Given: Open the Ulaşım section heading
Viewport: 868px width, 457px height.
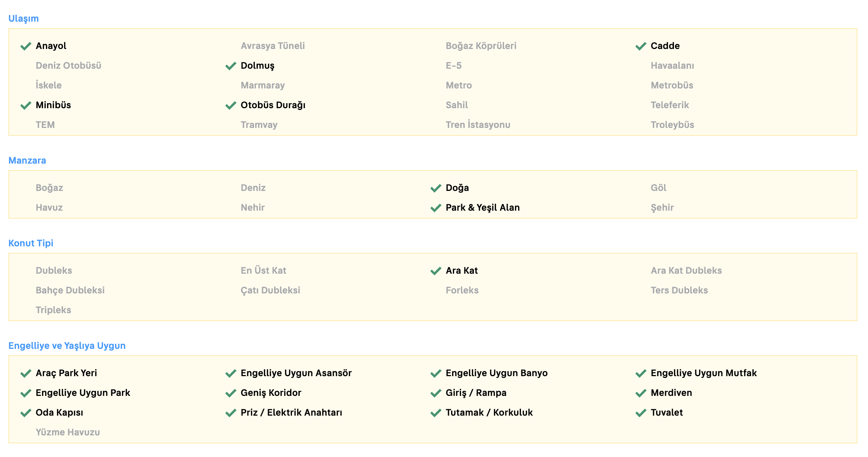Looking at the screenshot, I should (24, 19).
